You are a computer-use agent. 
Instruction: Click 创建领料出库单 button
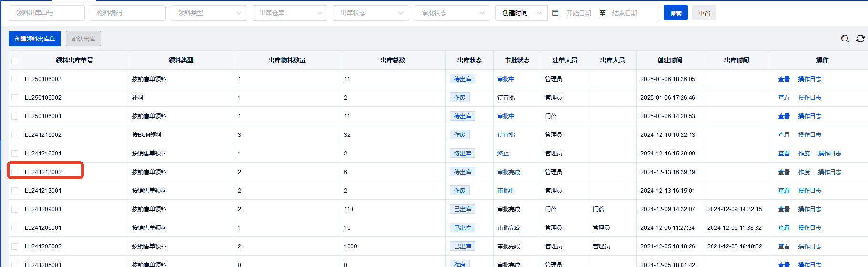pyautogui.click(x=35, y=39)
